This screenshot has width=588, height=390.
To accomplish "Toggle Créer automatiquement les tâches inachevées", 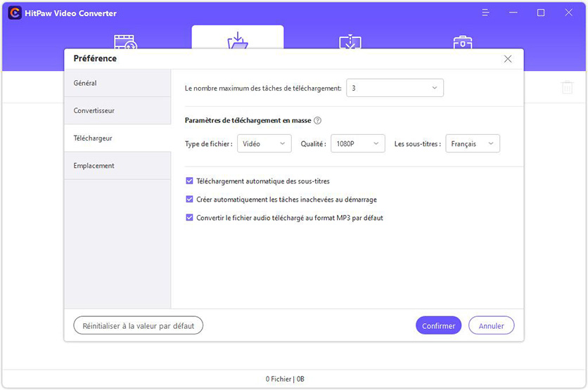I will click(x=189, y=200).
